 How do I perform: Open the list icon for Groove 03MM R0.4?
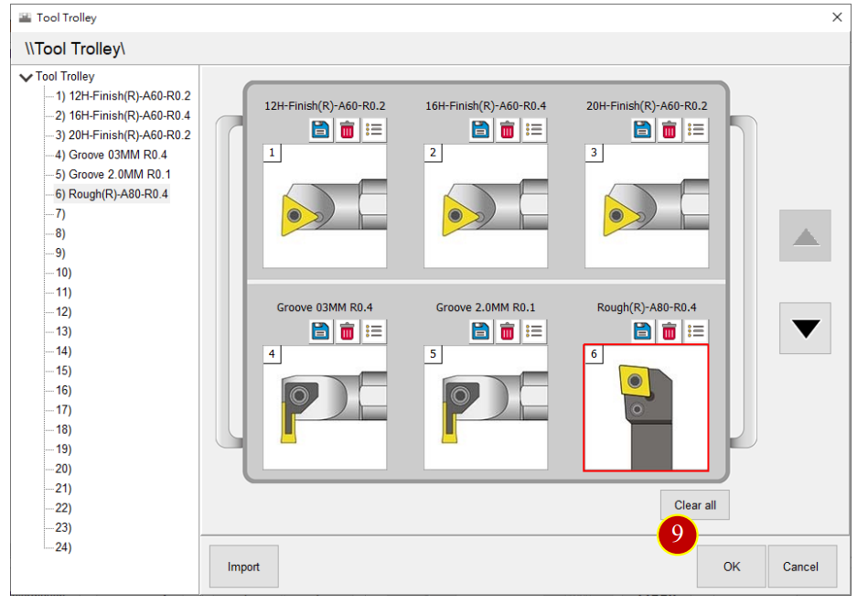pos(374,331)
